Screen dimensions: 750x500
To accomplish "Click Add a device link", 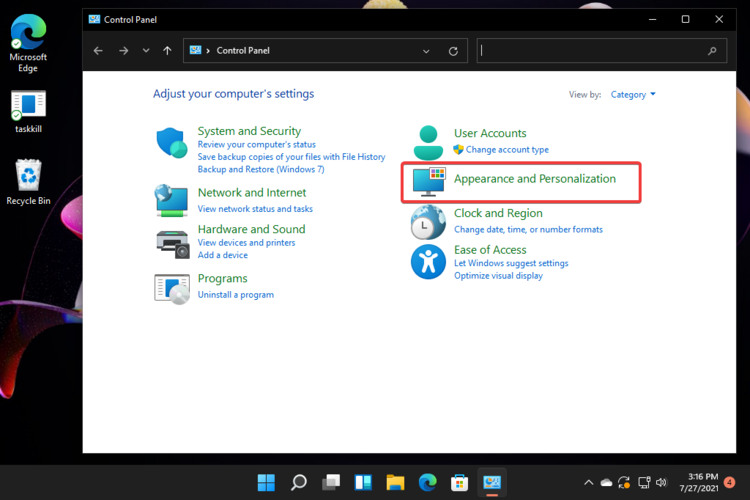I will point(222,255).
